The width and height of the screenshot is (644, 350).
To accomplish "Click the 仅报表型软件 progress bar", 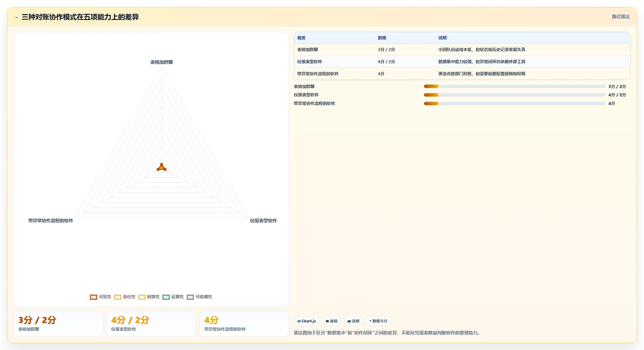I will point(515,95).
